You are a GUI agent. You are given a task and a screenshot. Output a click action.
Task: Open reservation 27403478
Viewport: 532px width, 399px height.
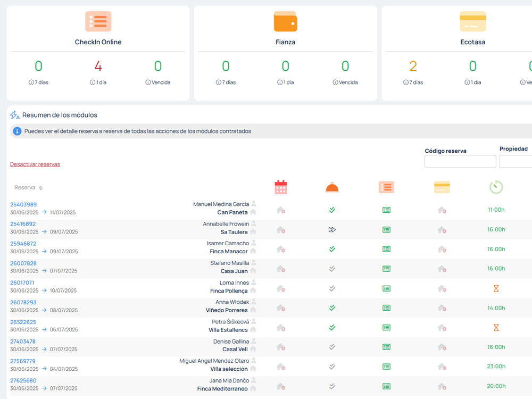click(23, 342)
